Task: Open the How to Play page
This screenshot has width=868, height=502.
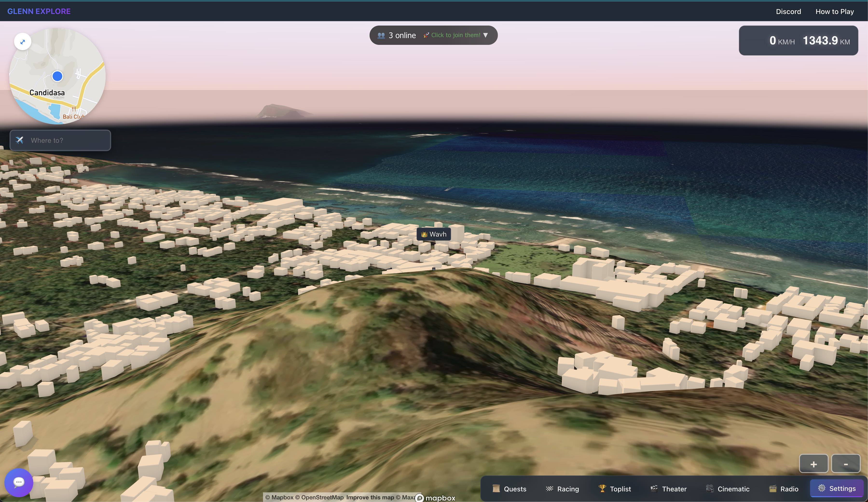Action: click(x=834, y=11)
